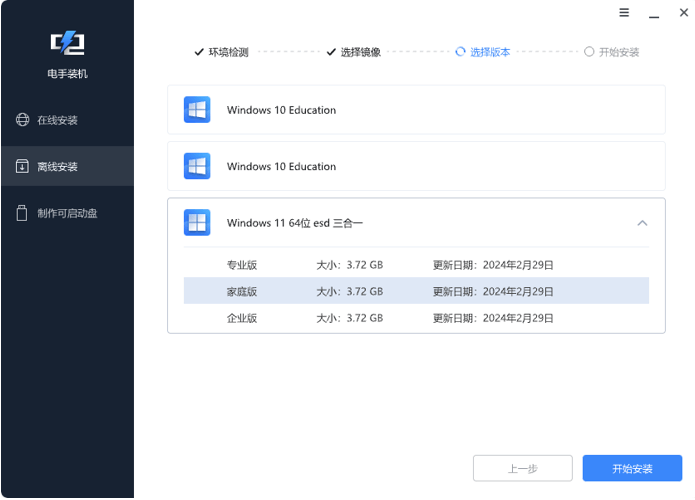Select the 家庭版 edition row
The width and height of the screenshot is (695, 500).
click(x=416, y=291)
